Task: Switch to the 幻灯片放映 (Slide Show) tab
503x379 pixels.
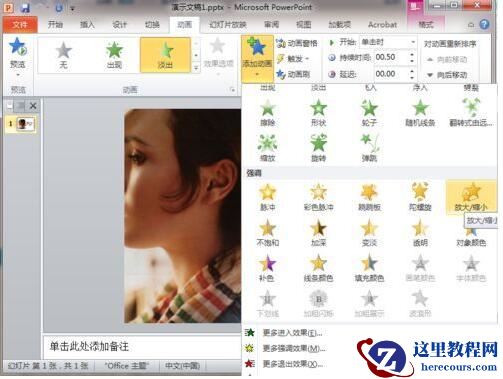Action: click(x=228, y=25)
